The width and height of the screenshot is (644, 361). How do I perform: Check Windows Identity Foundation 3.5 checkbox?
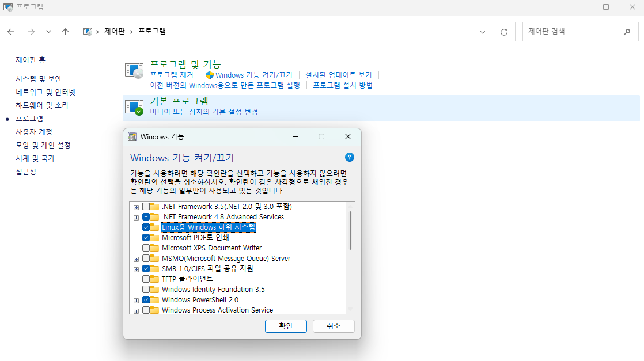click(146, 290)
